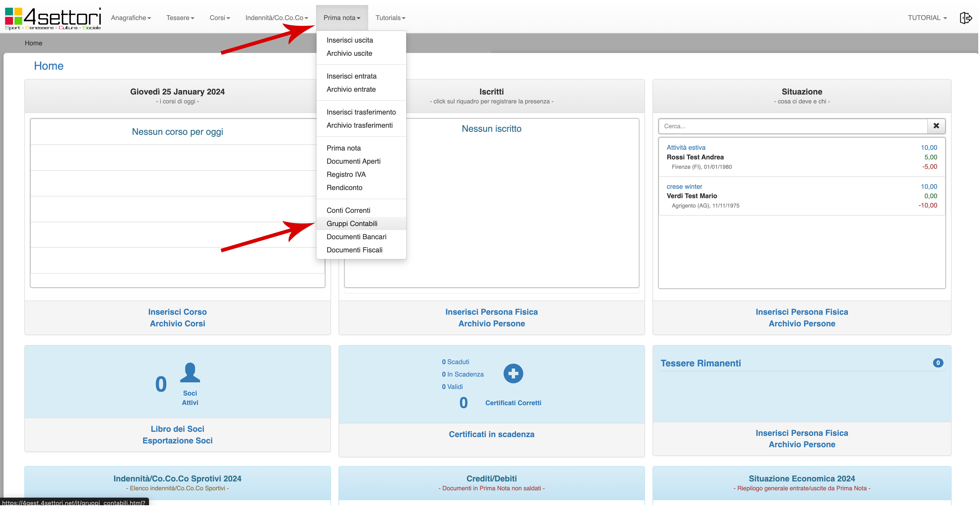Choose Inserisci uscita from menu
Screen dimensions: 980x526
tap(350, 40)
